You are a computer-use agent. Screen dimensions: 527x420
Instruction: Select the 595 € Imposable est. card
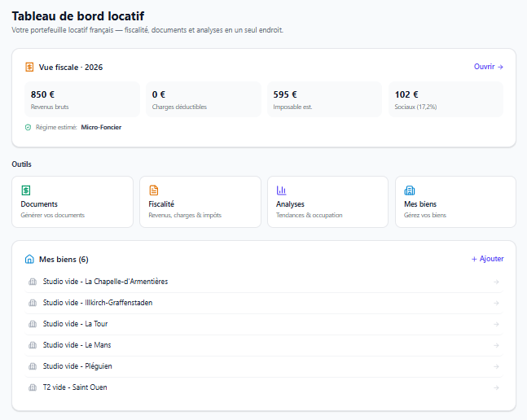325,99
